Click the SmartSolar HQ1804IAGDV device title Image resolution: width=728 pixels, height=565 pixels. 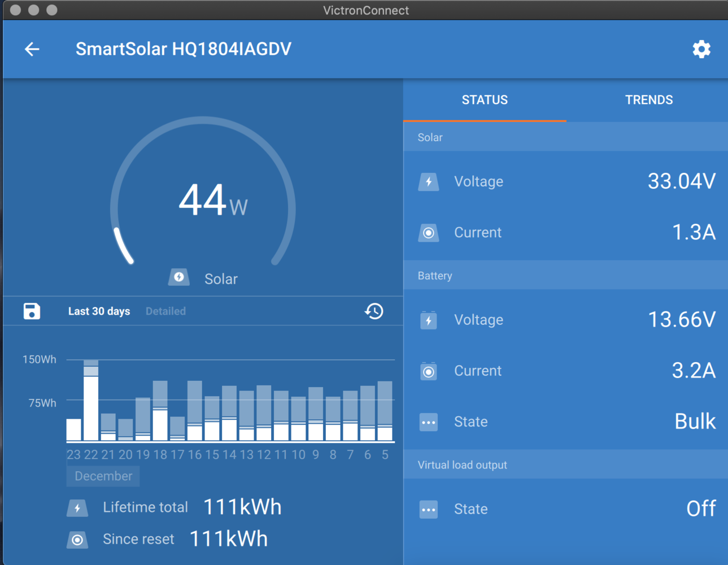(x=184, y=49)
